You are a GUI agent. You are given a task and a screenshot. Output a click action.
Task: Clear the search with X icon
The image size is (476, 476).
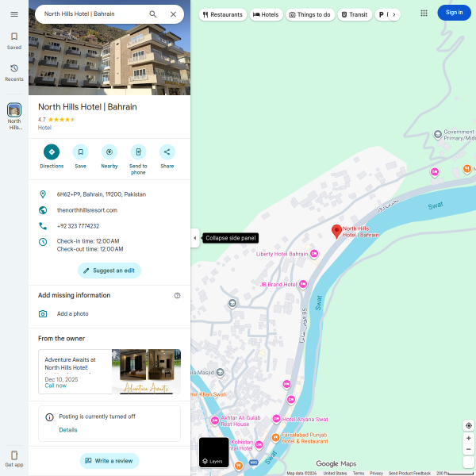pyautogui.click(x=174, y=14)
